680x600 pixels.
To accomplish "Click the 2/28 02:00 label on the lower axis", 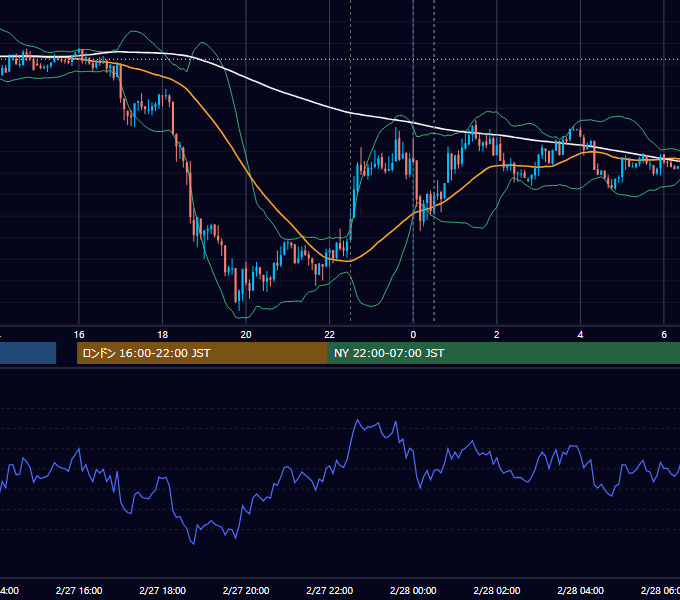I will 497,590.
